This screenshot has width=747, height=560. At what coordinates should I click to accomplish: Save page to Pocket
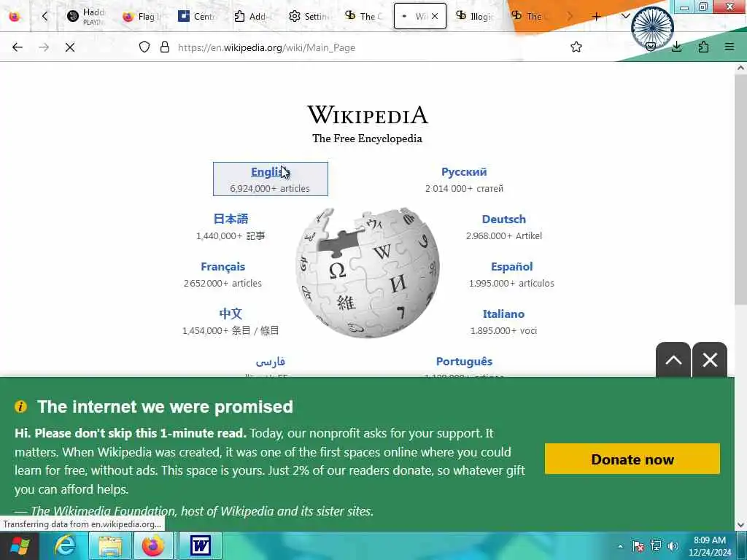[x=650, y=47]
